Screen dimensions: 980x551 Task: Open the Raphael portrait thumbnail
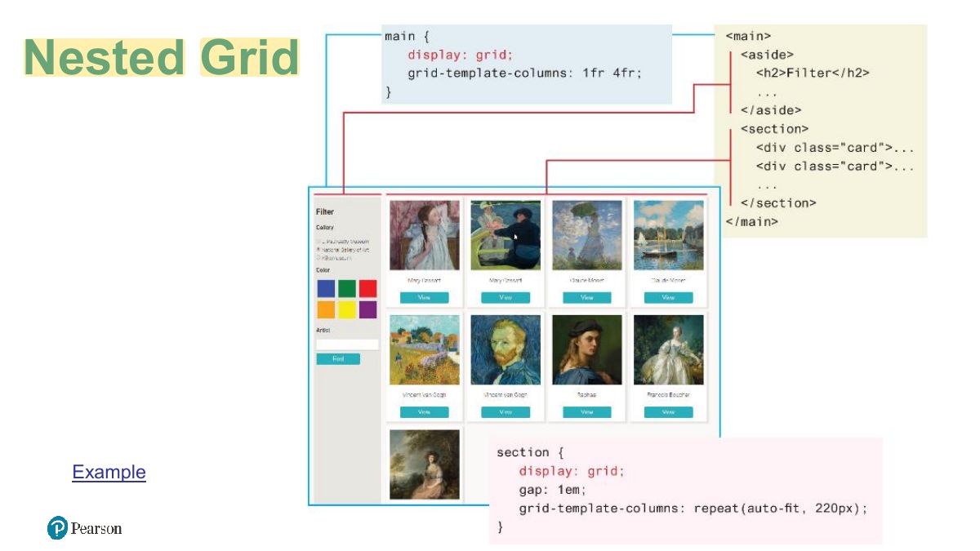click(x=586, y=349)
